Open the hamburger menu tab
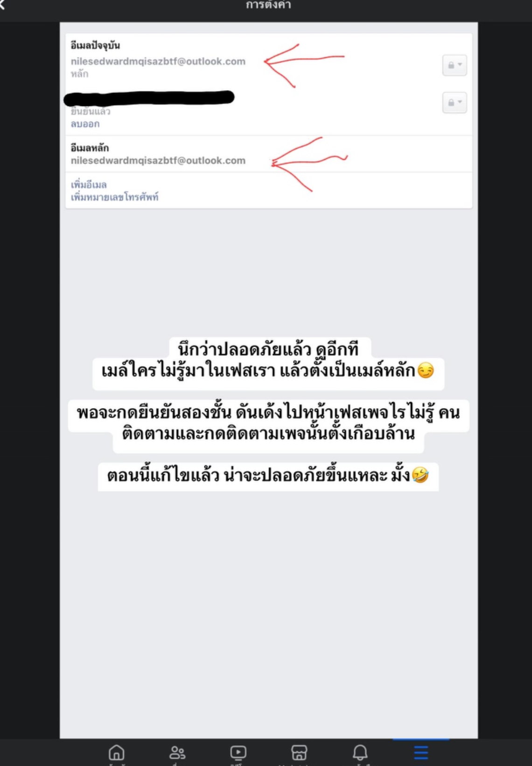 click(x=421, y=752)
